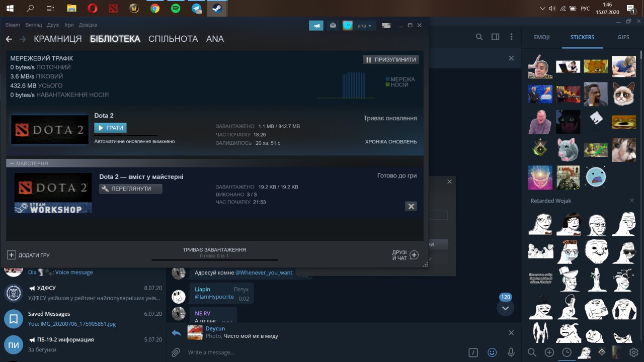644x362 pixels.
Task: Open the ANA profile tab
Action: pyautogui.click(x=215, y=39)
